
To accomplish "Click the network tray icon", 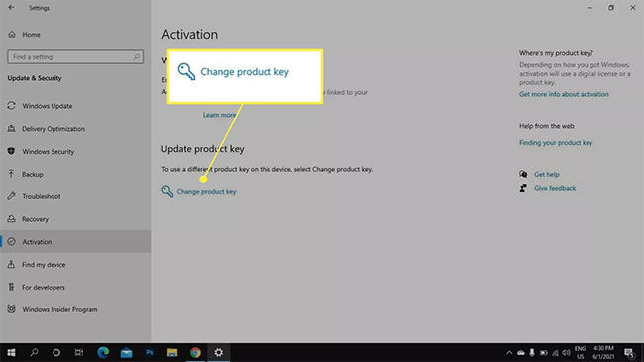I will tap(555, 353).
